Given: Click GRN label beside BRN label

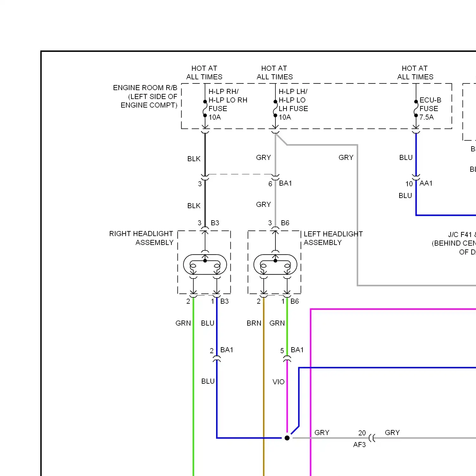Looking at the screenshot, I should [x=277, y=323].
